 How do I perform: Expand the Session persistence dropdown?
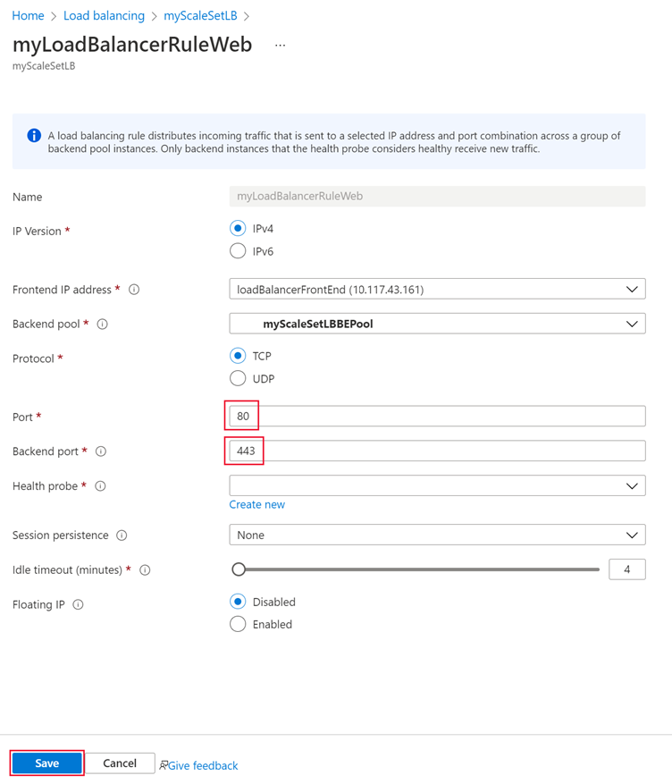pyautogui.click(x=437, y=535)
